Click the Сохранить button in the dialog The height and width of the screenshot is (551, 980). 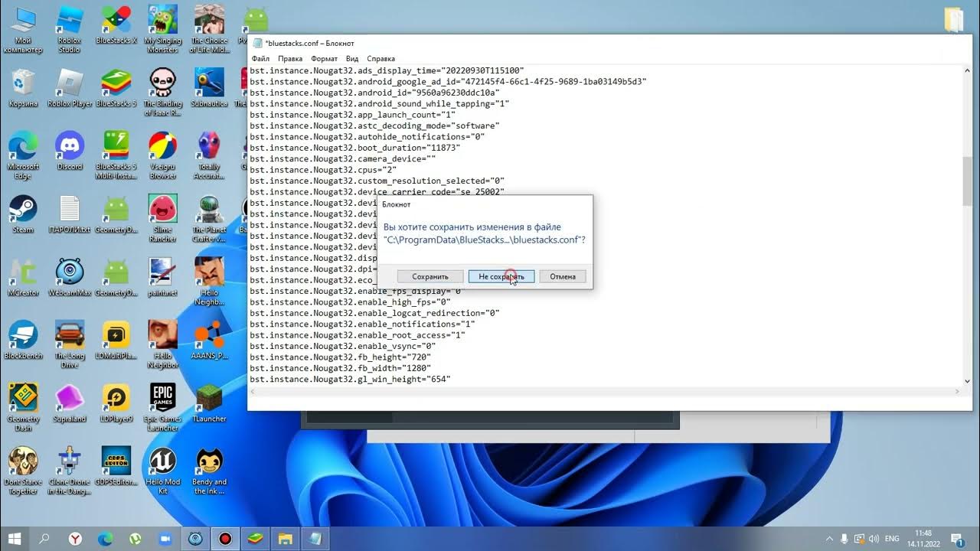pos(430,276)
